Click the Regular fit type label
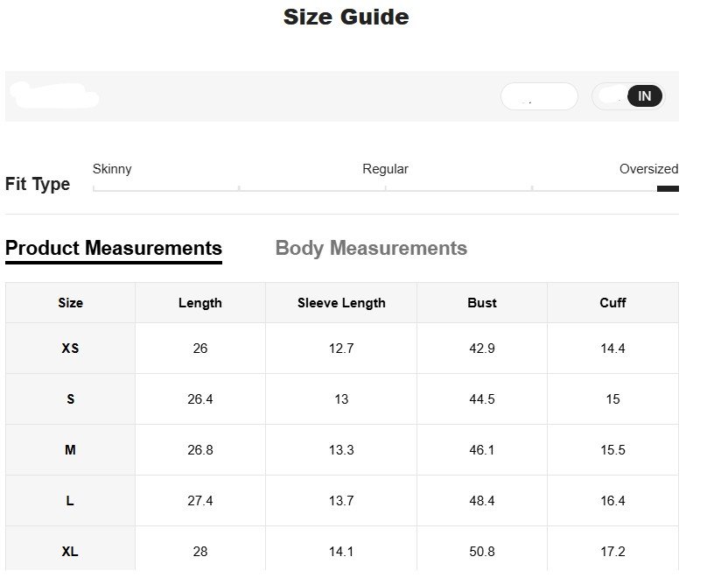 point(385,169)
